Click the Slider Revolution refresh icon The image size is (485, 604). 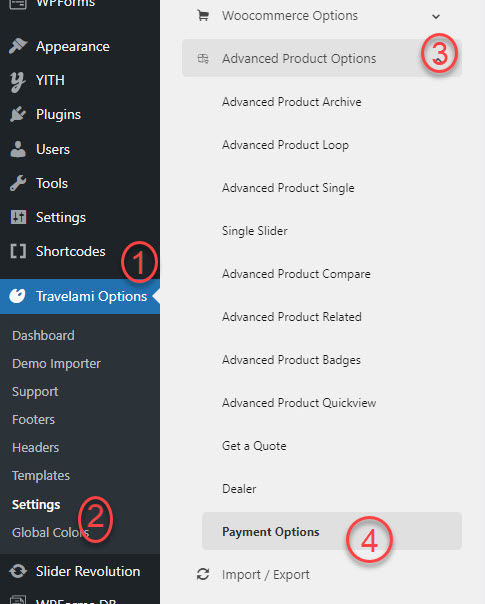coord(18,571)
